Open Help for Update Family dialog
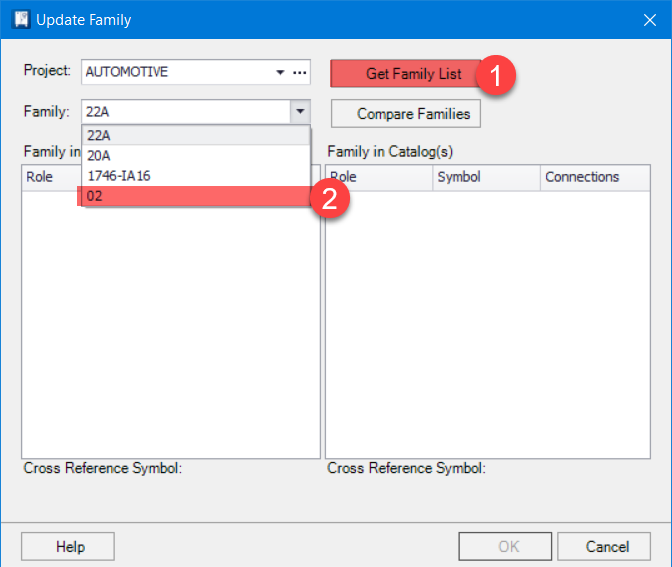 68,546
